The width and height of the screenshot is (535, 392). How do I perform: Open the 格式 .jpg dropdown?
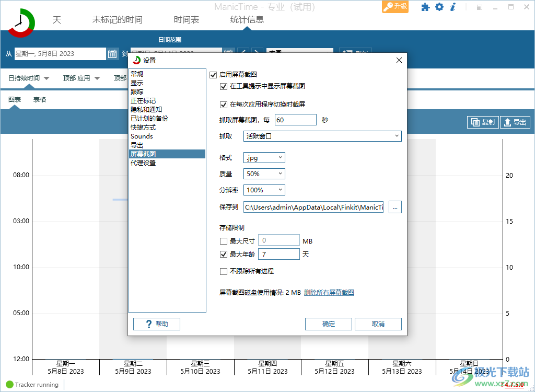click(x=264, y=158)
